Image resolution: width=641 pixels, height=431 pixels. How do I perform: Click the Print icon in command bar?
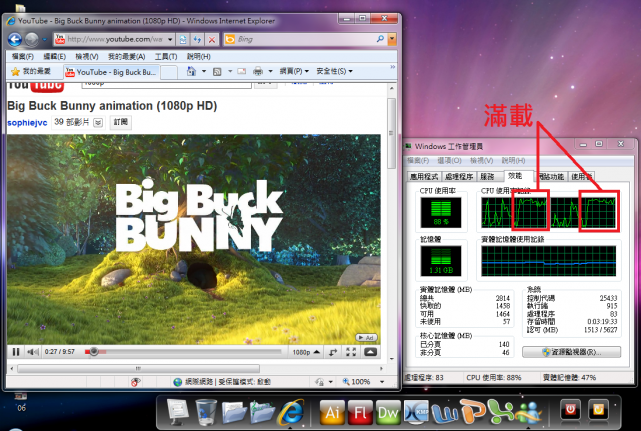pos(258,72)
